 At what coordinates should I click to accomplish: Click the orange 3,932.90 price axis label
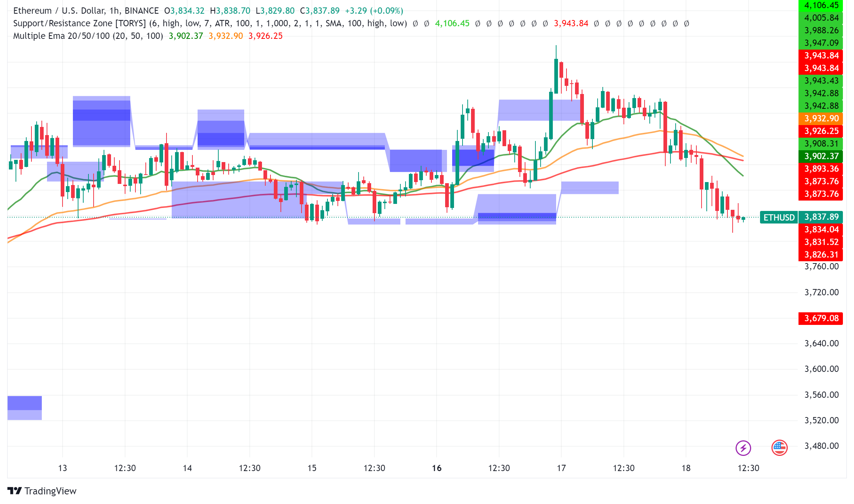tap(821, 118)
